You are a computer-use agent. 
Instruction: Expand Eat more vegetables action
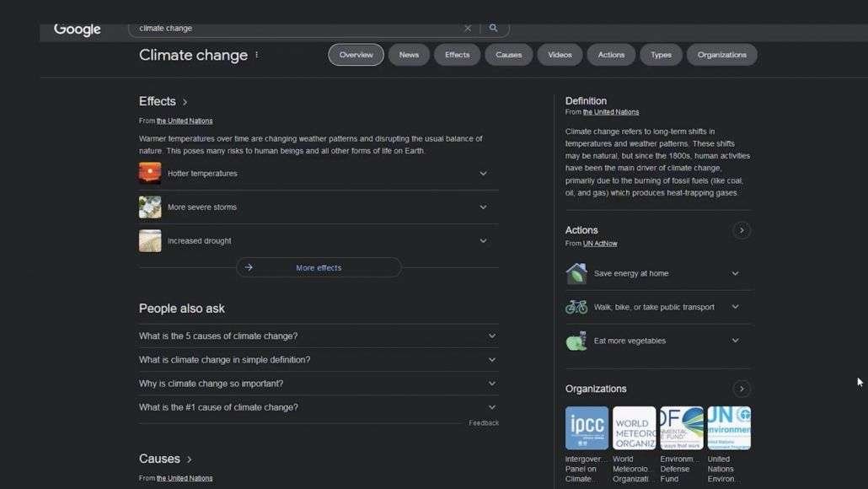tap(658, 341)
